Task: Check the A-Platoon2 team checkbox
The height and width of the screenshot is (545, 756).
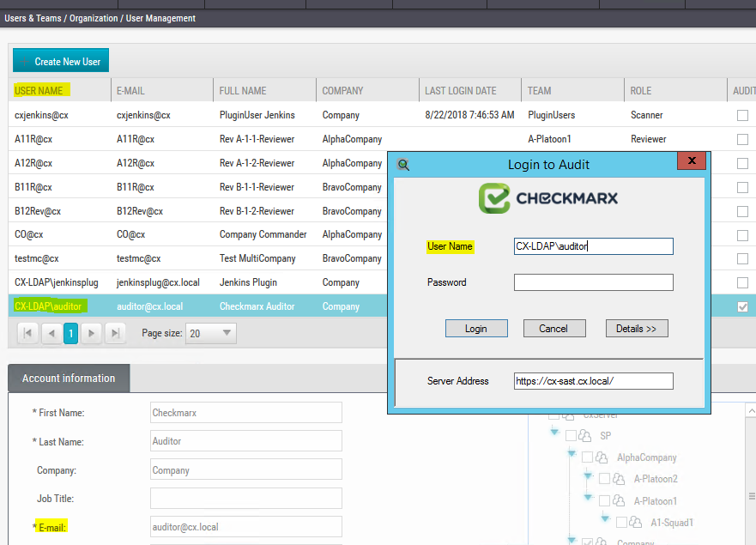Action: (x=604, y=479)
